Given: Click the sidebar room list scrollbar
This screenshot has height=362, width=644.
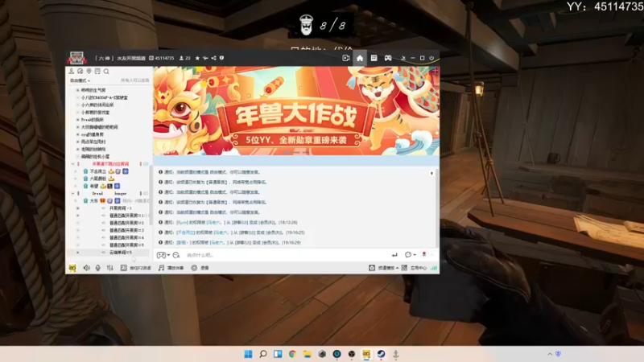Looking at the screenshot, I should 151,195.
